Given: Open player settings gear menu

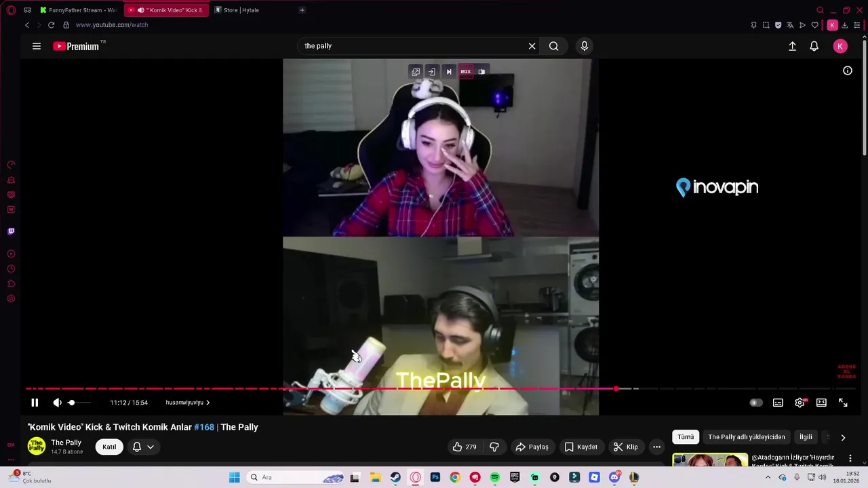Looking at the screenshot, I should pos(800,403).
